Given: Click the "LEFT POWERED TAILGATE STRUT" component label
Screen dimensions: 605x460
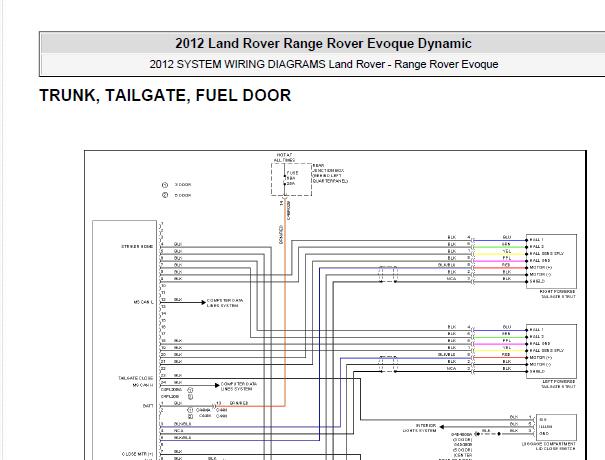Looking at the screenshot, I should [x=558, y=384].
